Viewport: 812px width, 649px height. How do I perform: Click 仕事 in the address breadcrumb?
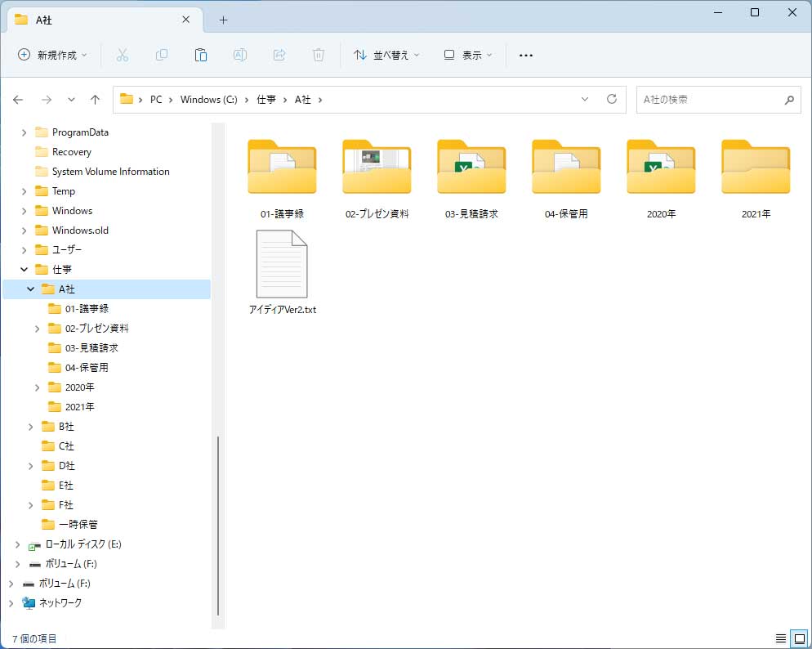click(266, 100)
